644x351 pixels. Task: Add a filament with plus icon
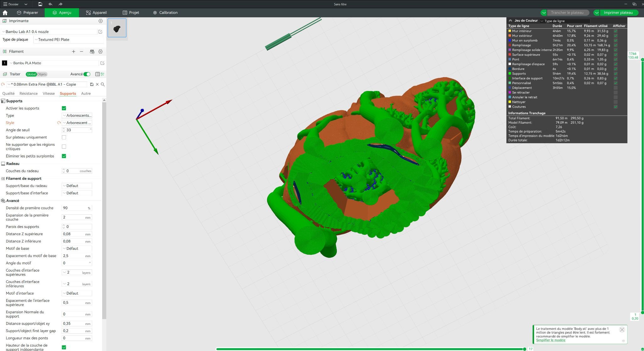click(x=74, y=51)
